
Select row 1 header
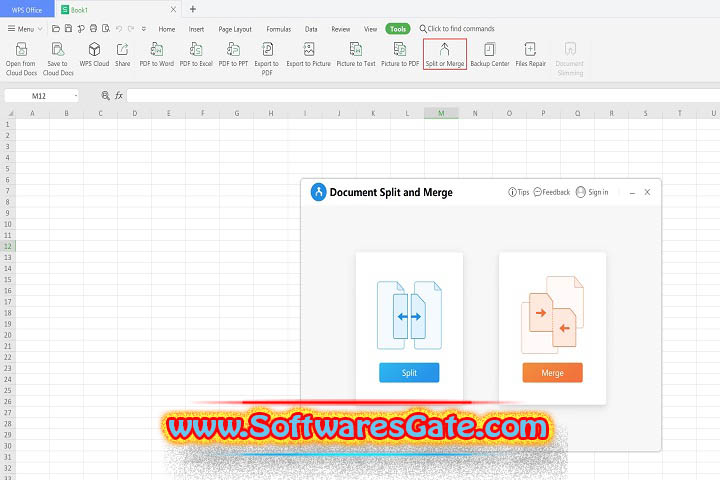coord(8,124)
